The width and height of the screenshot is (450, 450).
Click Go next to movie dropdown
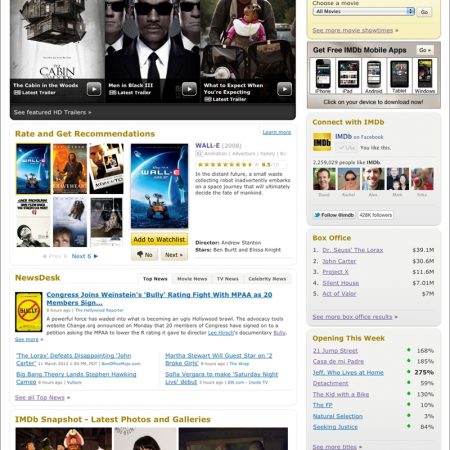click(424, 12)
